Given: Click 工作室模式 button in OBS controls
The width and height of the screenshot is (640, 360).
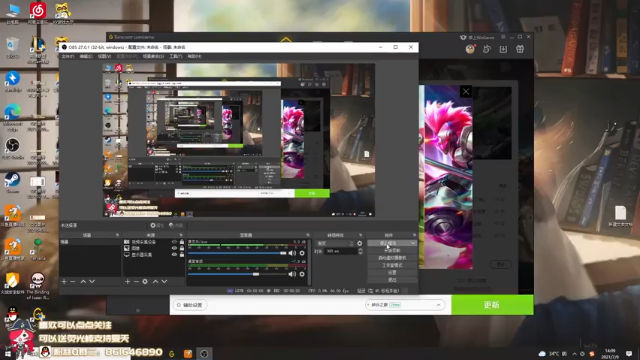Looking at the screenshot, I should [392, 265].
